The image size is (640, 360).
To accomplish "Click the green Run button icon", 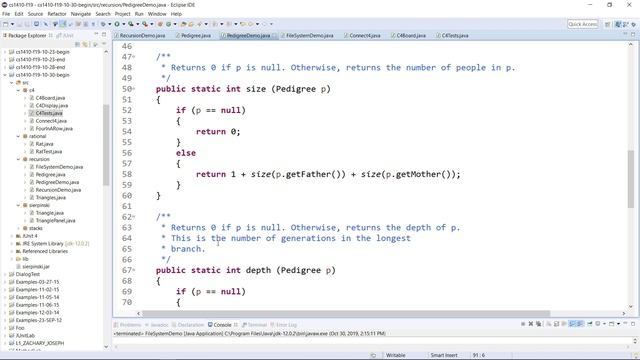I will click(x=117, y=24).
